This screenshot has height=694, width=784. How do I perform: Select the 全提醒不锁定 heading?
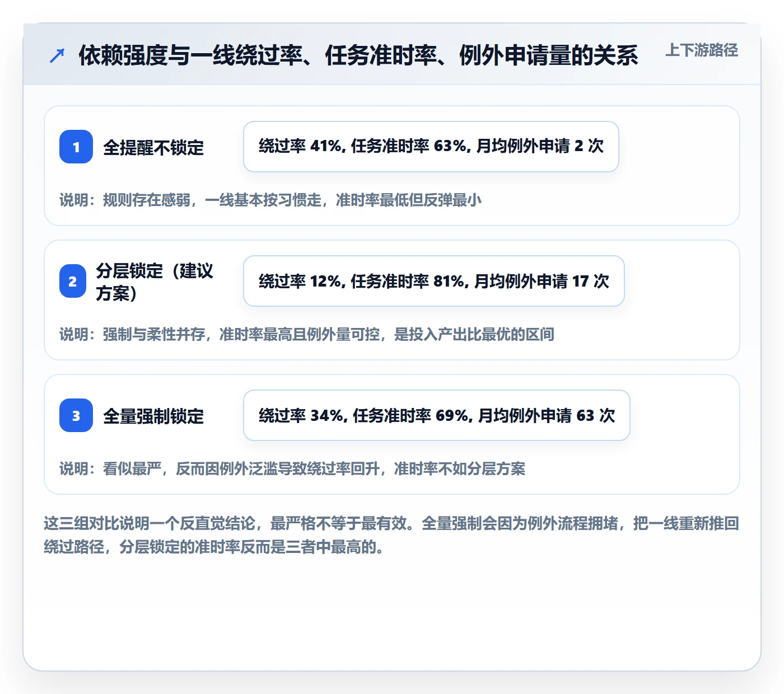coord(153,148)
